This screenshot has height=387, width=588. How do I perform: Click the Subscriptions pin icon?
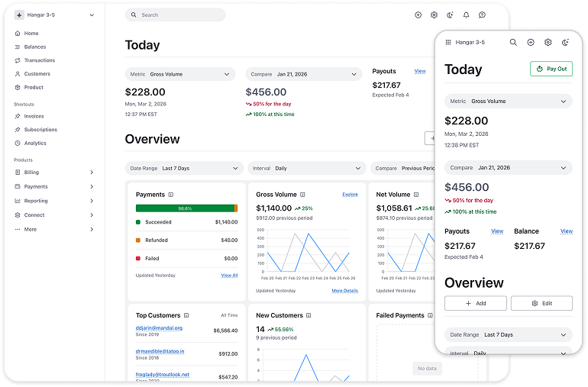[18, 129]
